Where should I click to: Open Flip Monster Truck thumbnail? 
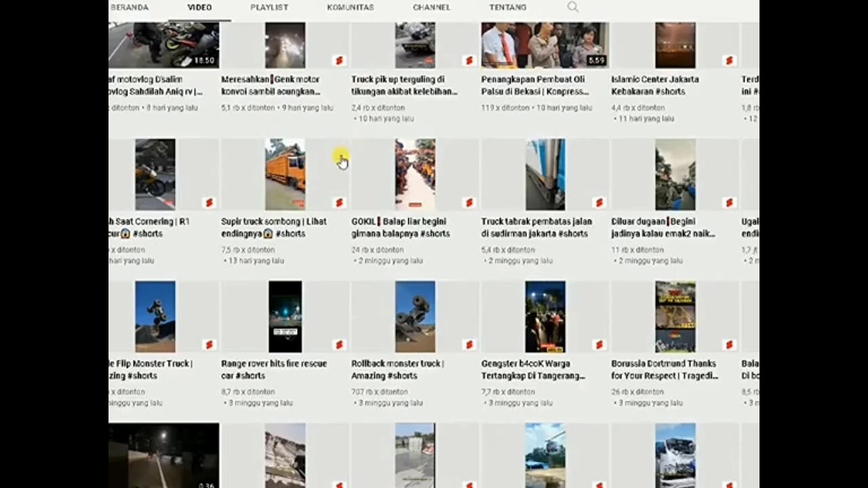coord(163,317)
